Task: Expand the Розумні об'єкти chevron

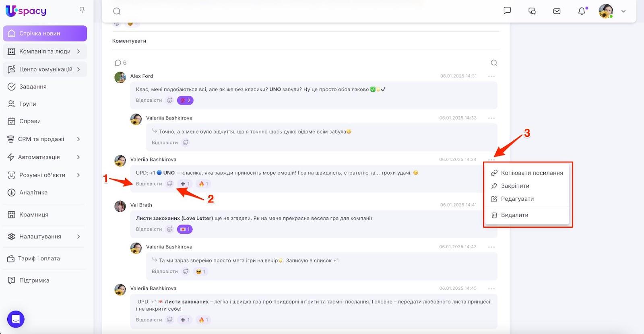Action: tap(78, 175)
